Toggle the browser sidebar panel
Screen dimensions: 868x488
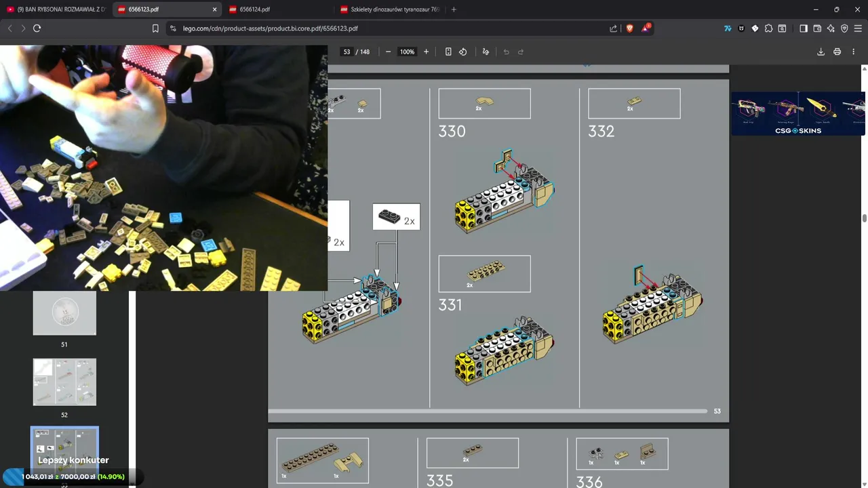tap(804, 28)
